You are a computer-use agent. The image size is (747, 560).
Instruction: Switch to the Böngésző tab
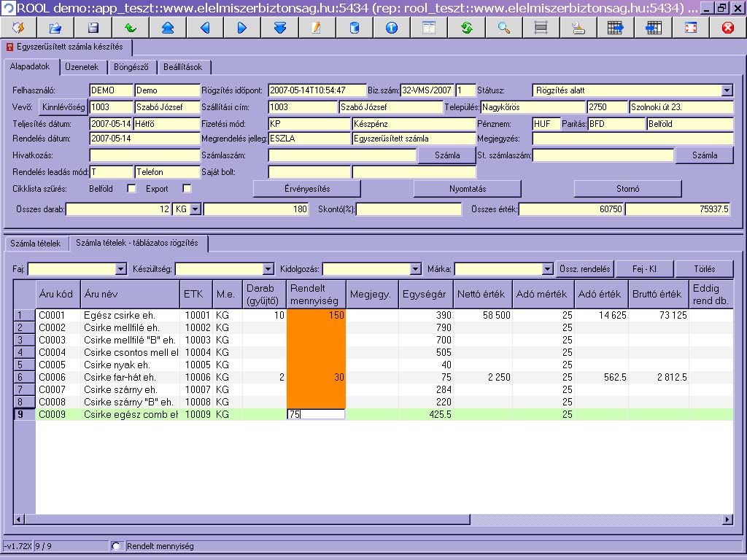(131, 67)
